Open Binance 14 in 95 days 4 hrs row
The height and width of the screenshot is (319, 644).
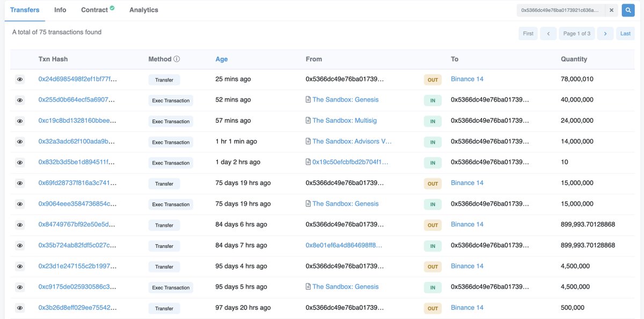tap(467, 266)
